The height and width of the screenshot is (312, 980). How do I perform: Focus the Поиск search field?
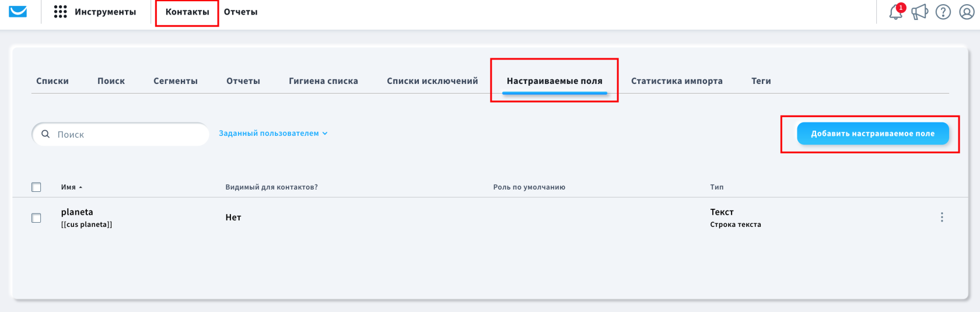tap(120, 134)
